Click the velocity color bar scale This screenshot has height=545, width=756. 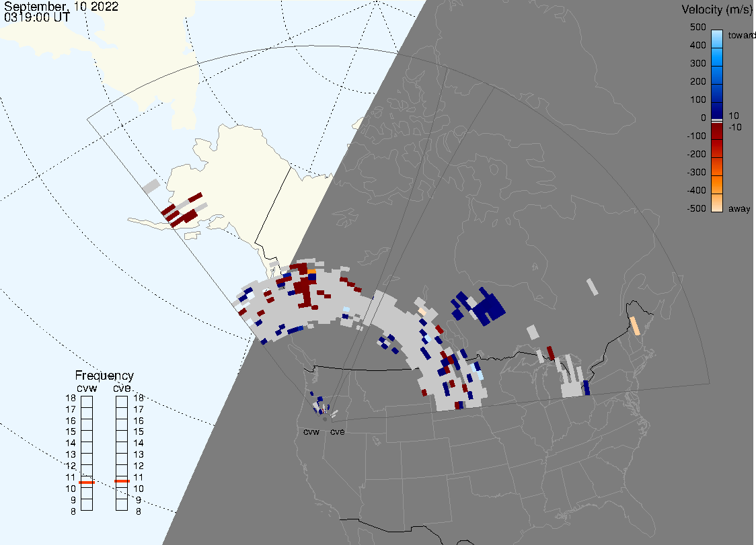tap(717, 121)
